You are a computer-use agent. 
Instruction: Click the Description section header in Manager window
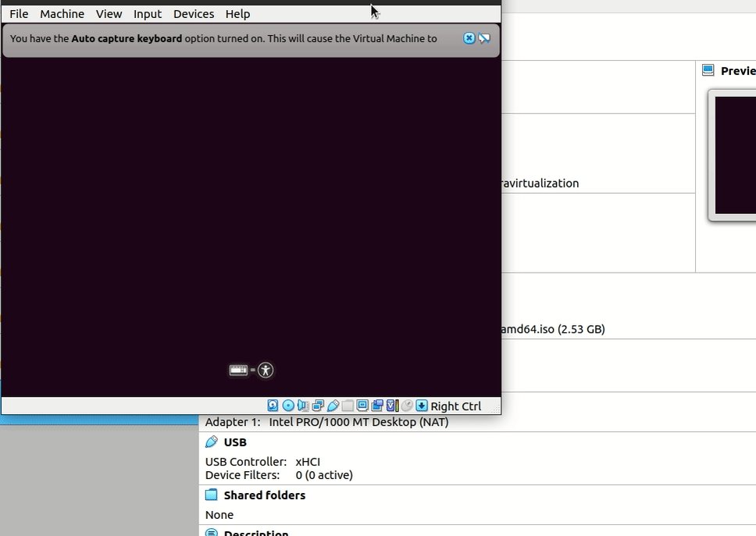coord(256,533)
